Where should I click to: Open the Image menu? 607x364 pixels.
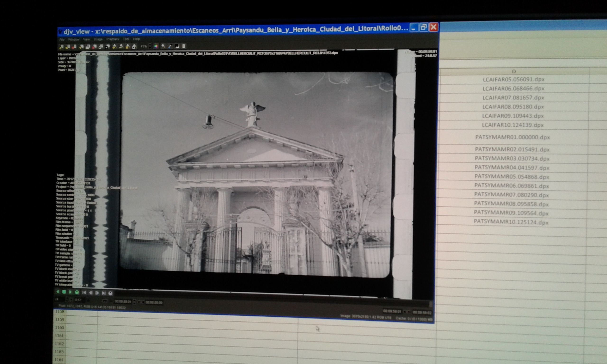coord(98,39)
